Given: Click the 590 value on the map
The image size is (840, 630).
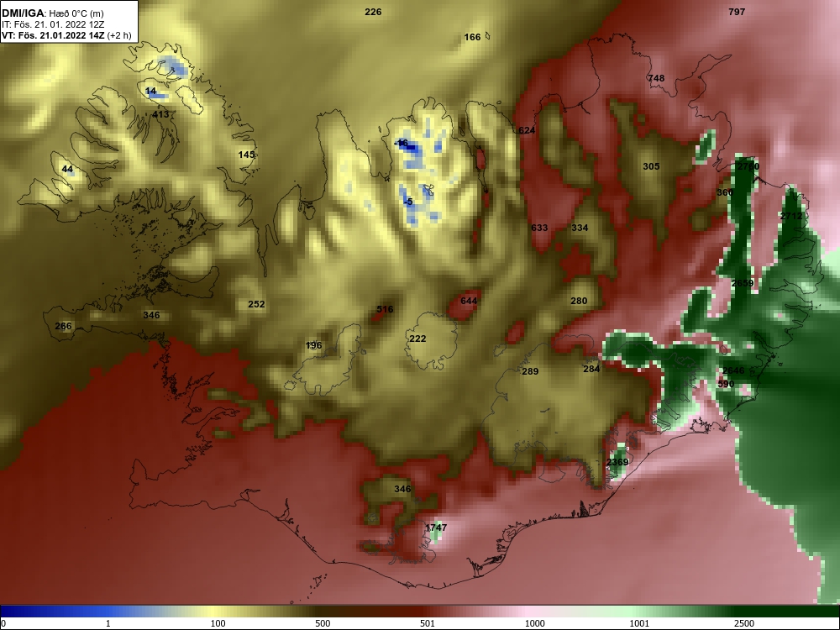Looking at the screenshot, I should point(726,384).
